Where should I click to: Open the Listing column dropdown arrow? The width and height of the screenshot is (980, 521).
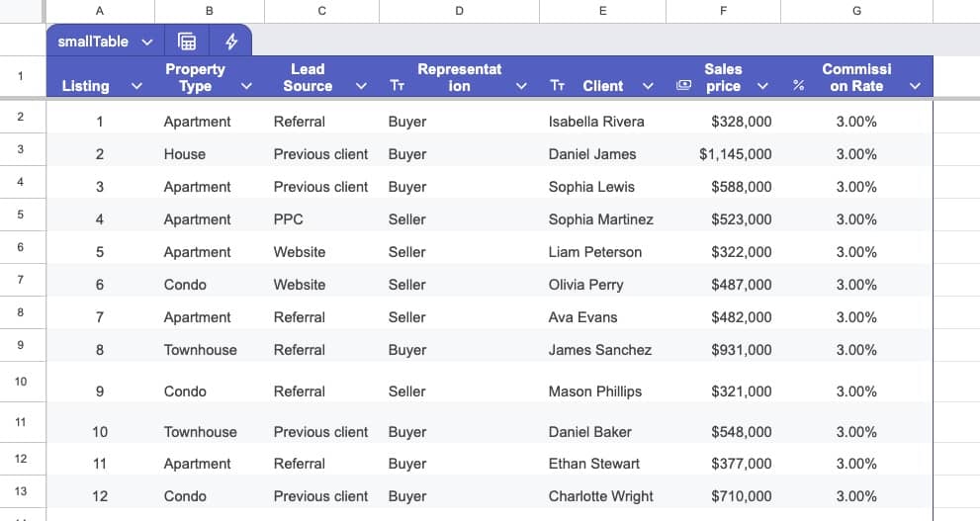click(x=137, y=86)
